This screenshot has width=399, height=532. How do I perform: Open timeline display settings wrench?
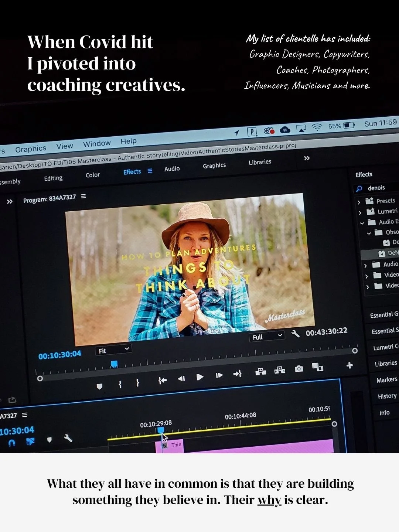point(68,438)
